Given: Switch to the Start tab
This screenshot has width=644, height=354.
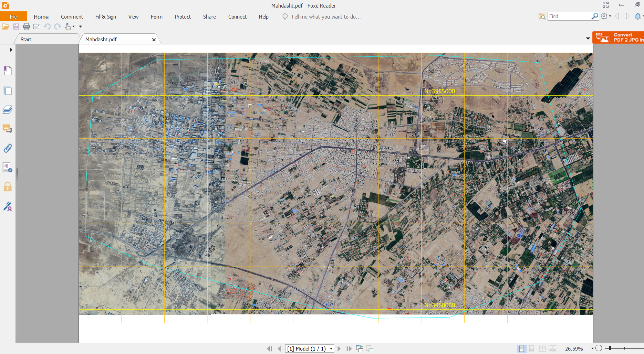Looking at the screenshot, I should tap(26, 40).
